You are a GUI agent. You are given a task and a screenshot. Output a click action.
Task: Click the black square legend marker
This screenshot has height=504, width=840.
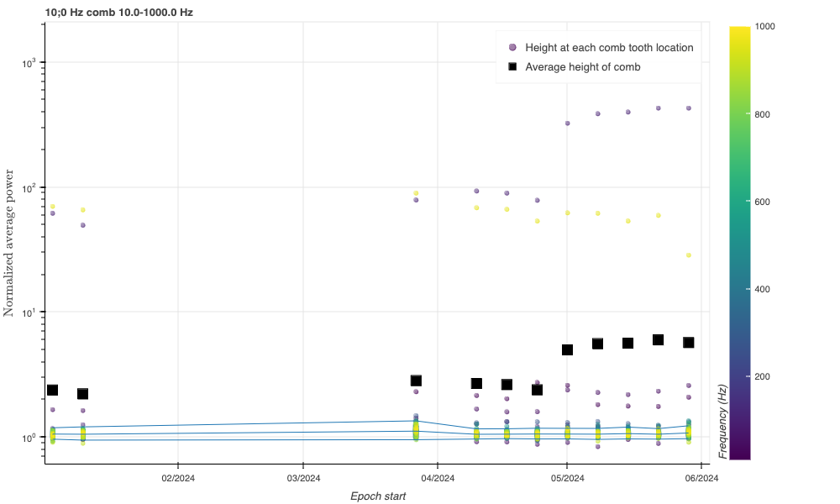coord(512,67)
